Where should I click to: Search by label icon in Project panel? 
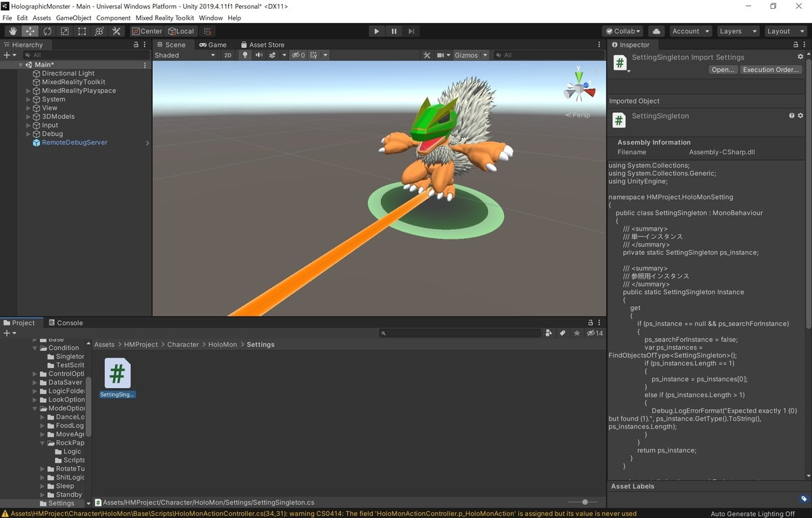click(x=562, y=333)
